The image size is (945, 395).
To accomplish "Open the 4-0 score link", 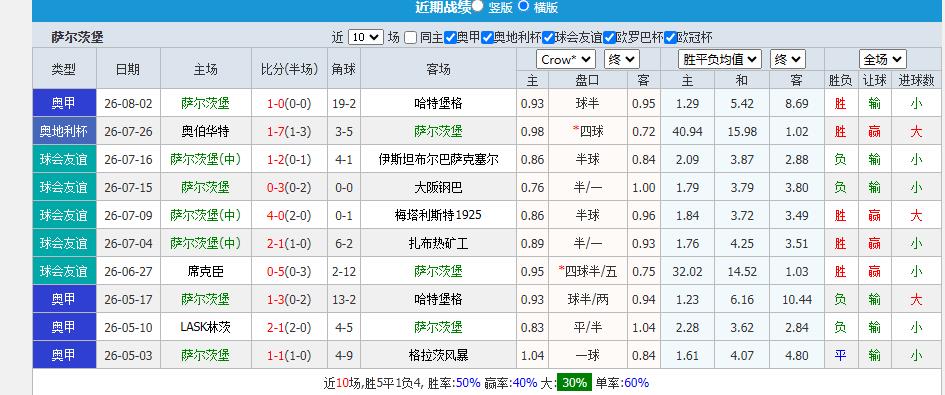I will point(275,215).
